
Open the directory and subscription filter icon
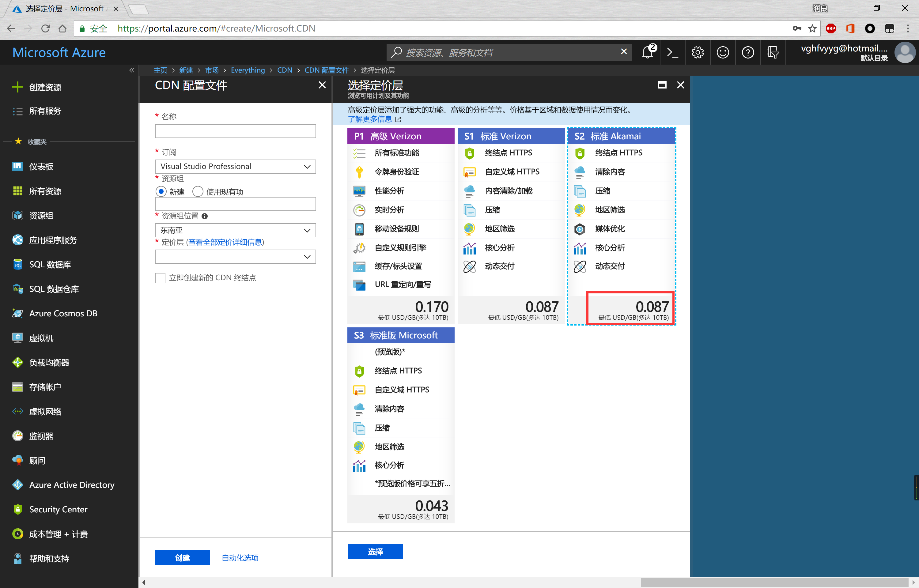click(x=773, y=52)
